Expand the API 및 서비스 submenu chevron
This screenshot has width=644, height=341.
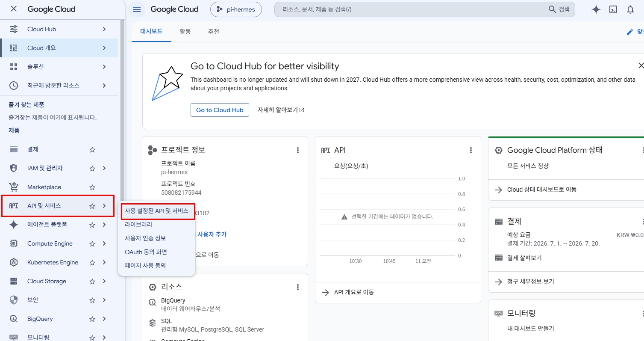(104, 206)
